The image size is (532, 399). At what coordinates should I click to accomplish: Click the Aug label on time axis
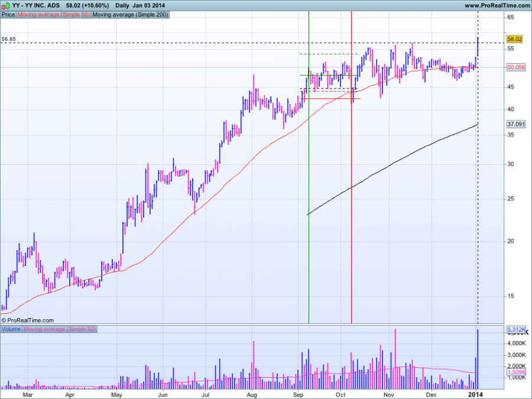coord(252,395)
